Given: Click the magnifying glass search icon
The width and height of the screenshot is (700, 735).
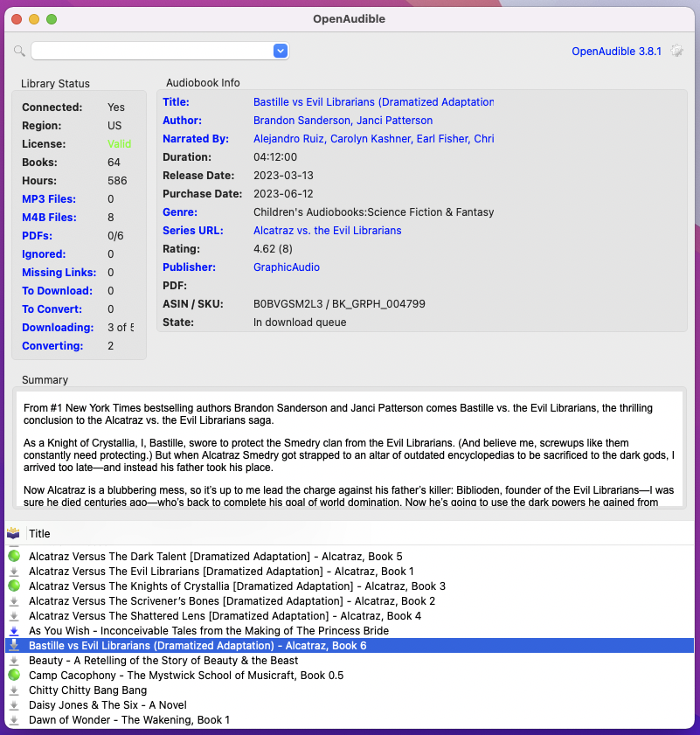Looking at the screenshot, I should pyautogui.click(x=19, y=51).
